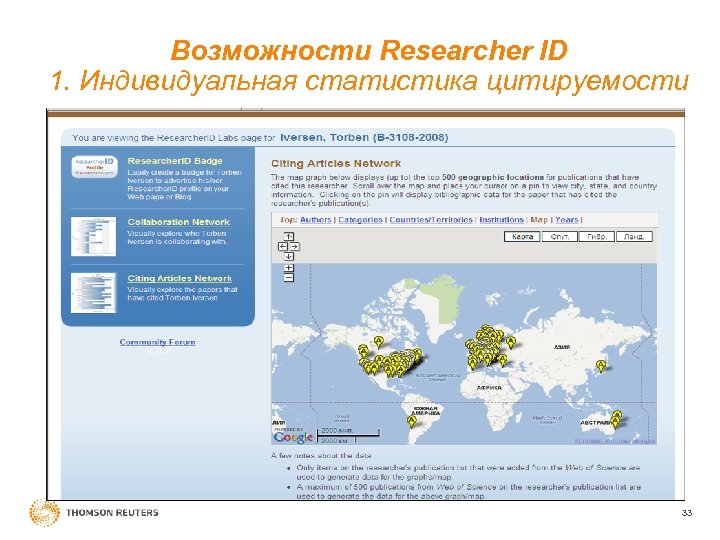The image size is (720, 540).
Task: Open the Authors top list
Action: click(x=315, y=220)
